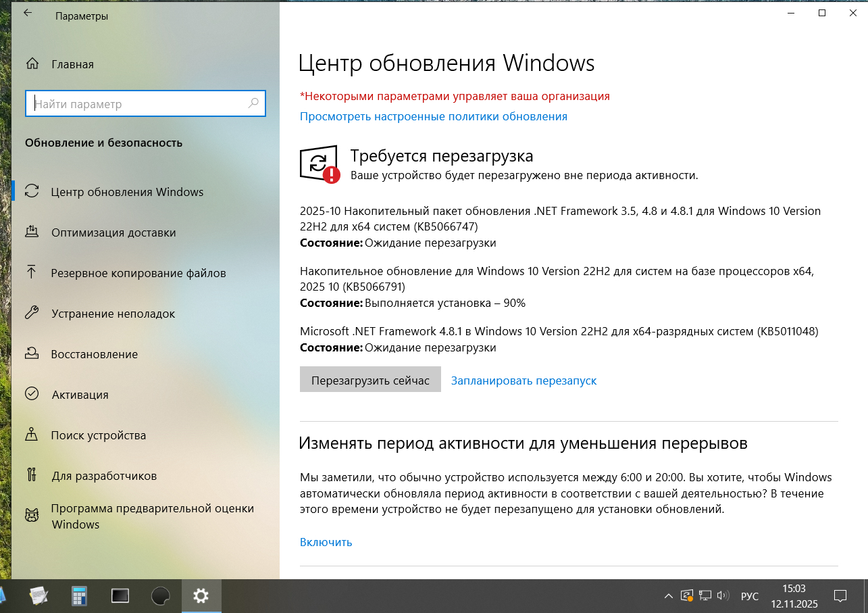Focus the Найти параметр search field

pos(145,104)
